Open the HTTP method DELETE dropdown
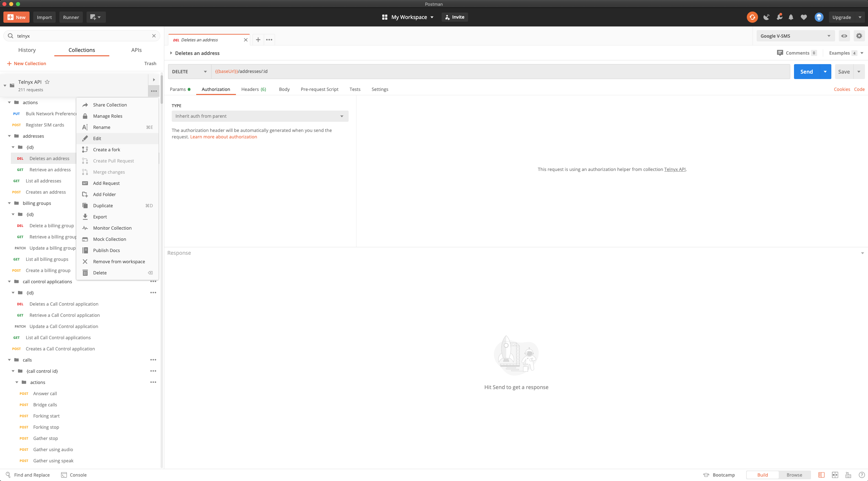868x481 pixels. click(189, 72)
